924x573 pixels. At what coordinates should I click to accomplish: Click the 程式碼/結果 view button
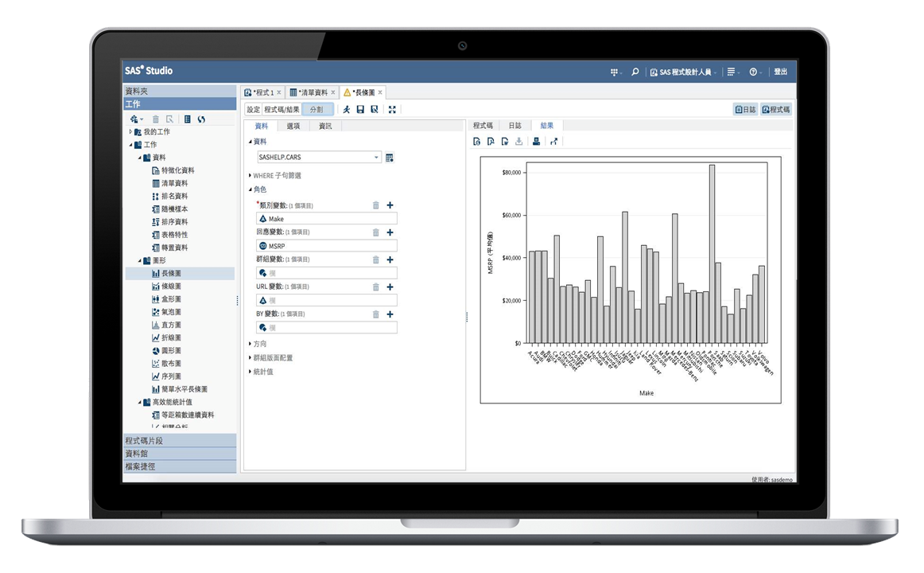[x=281, y=110]
